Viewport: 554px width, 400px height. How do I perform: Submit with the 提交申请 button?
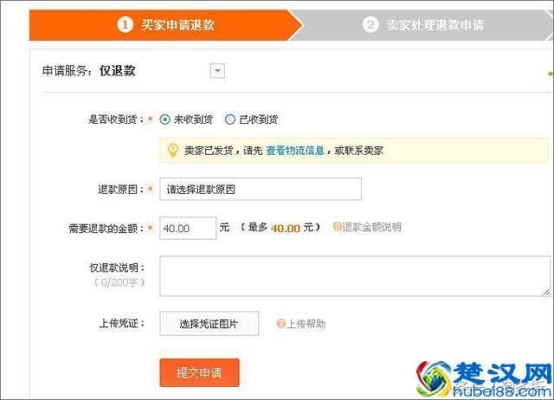tap(199, 372)
